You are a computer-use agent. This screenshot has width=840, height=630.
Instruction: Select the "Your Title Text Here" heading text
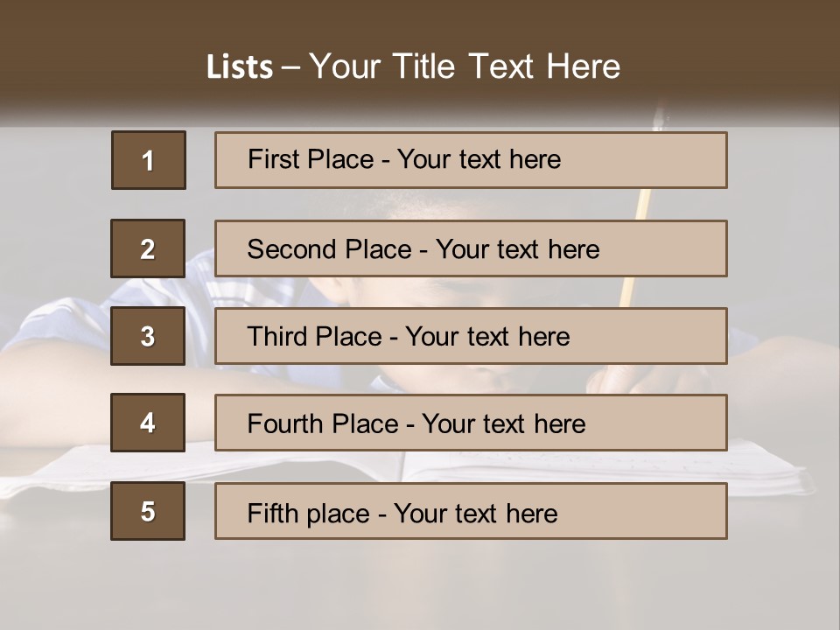[465, 66]
